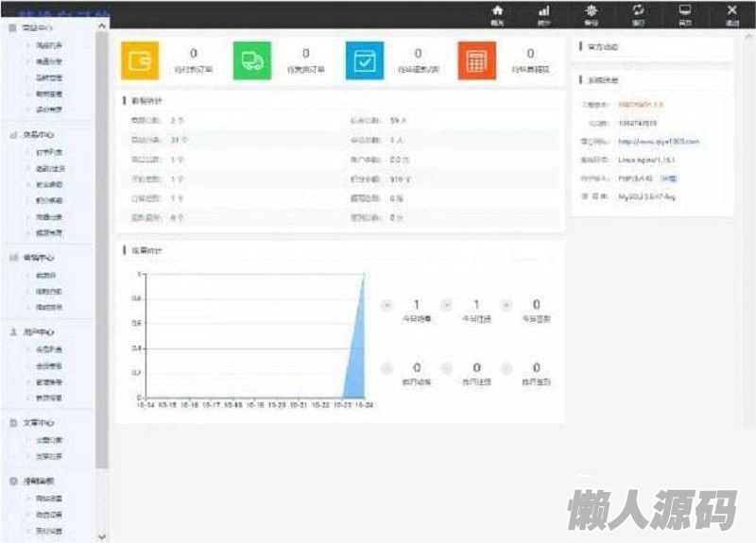Open the green truck pending-shipment tile
756x543 pixels.
252,60
